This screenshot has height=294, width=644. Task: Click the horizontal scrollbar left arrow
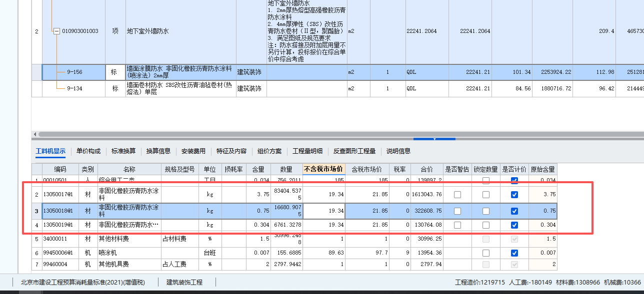coord(34,134)
